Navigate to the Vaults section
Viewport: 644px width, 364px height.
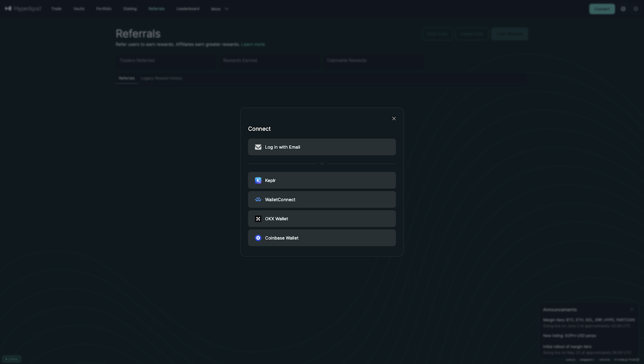coord(79,8)
